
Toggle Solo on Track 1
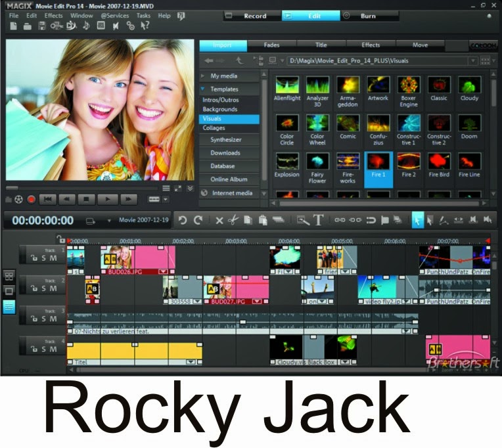click(44, 258)
